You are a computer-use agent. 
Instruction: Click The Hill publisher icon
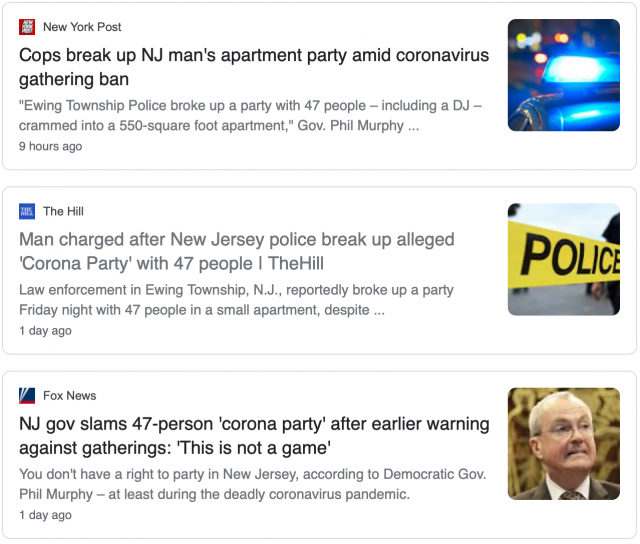27,211
